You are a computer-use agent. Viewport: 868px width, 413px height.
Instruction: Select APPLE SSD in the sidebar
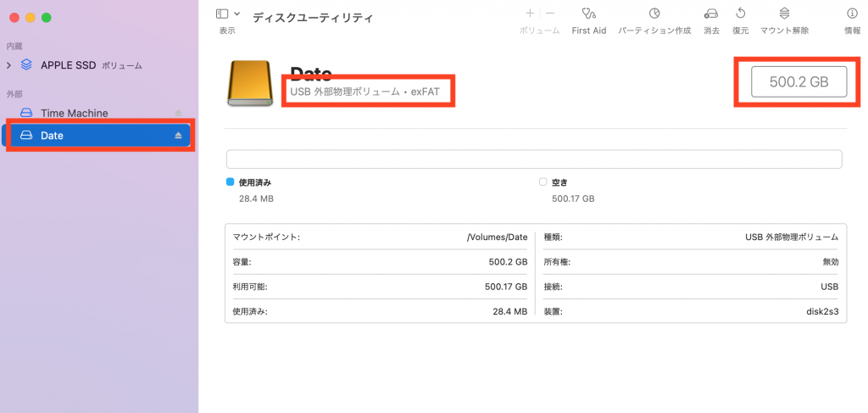70,65
